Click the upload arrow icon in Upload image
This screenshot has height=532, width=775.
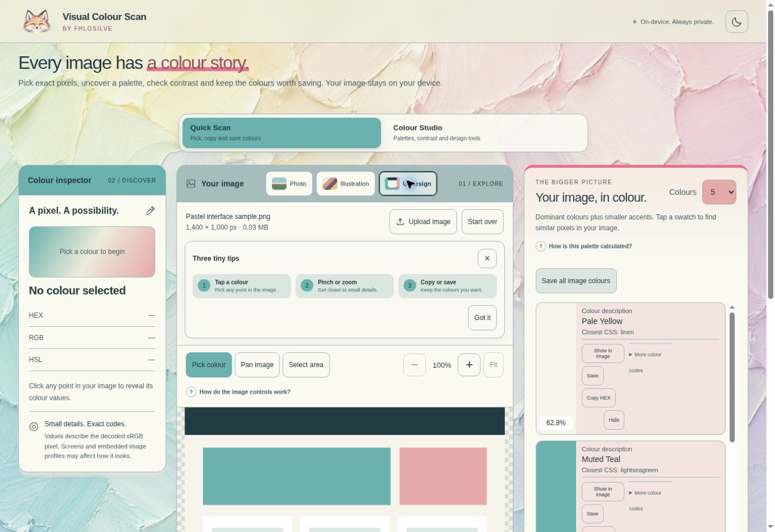click(400, 222)
